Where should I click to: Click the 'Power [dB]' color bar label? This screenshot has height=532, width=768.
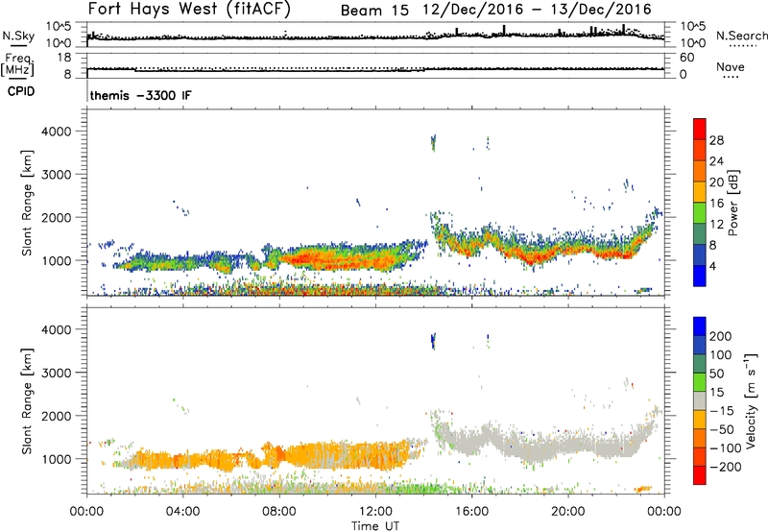pyautogui.click(x=733, y=203)
